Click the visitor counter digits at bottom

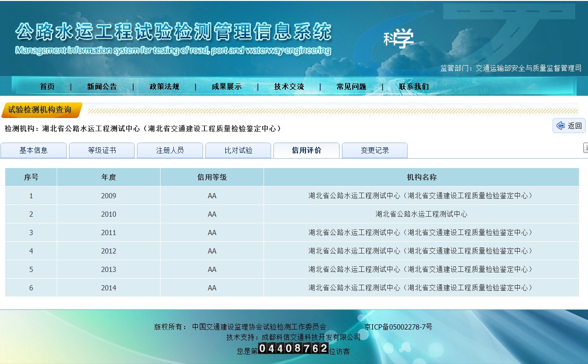[293, 349]
